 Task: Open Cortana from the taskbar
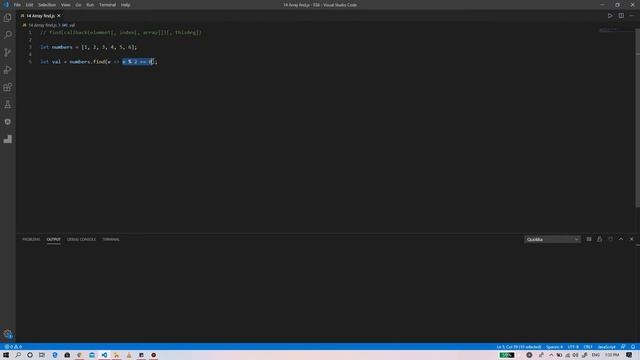point(30,355)
